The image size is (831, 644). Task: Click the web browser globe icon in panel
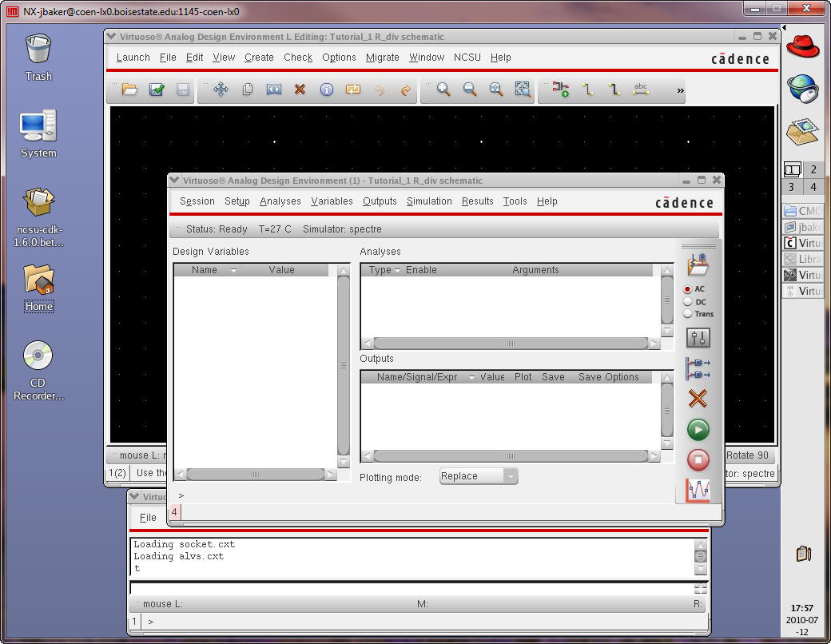(x=802, y=89)
